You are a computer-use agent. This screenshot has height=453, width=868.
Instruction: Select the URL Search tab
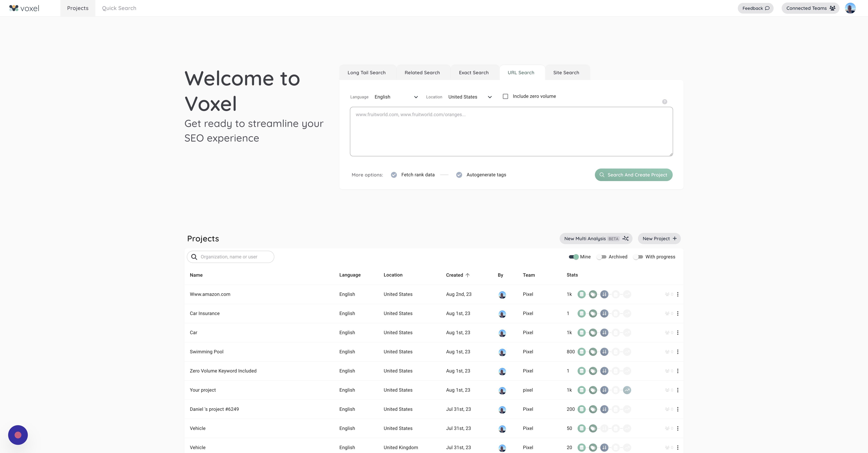pyautogui.click(x=521, y=72)
